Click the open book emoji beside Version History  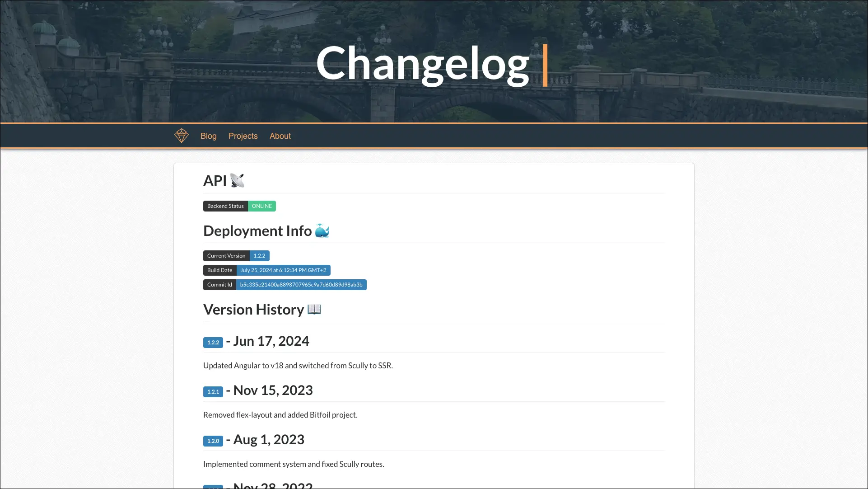314,309
